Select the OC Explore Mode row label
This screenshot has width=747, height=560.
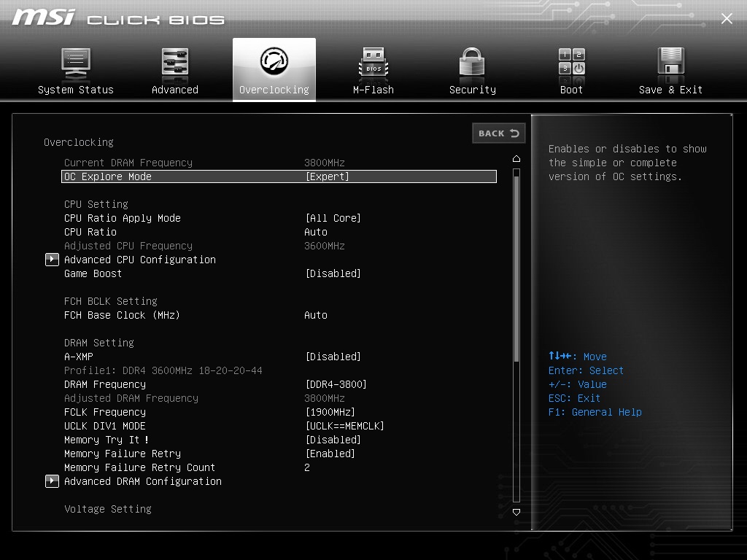(x=108, y=176)
